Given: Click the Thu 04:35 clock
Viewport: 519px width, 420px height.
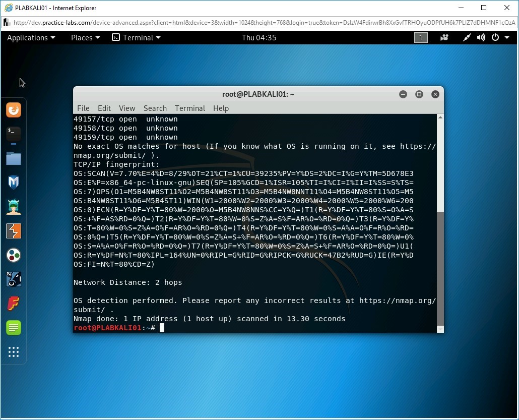Looking at the screenshot, I should [259, 38].
